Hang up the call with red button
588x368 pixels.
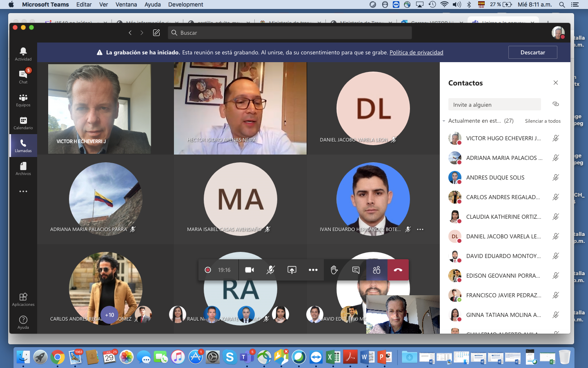[398, 270]
